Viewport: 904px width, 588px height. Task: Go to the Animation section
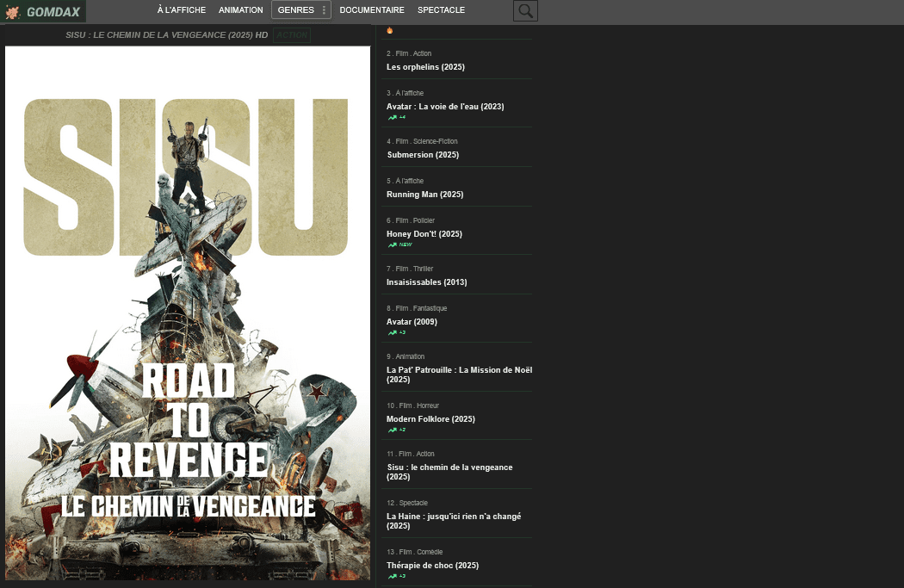pyautogui.click(x=241, y=10)
